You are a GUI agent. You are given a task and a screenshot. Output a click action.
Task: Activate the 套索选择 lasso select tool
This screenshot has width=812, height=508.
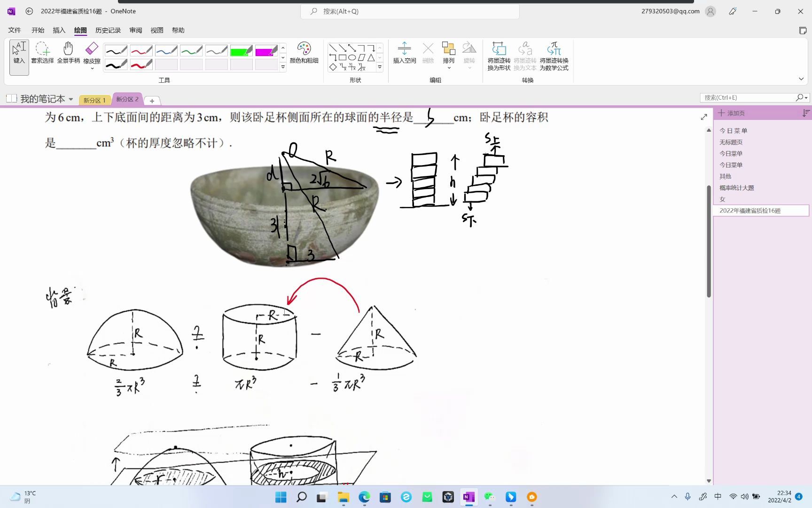pos(42,53)
